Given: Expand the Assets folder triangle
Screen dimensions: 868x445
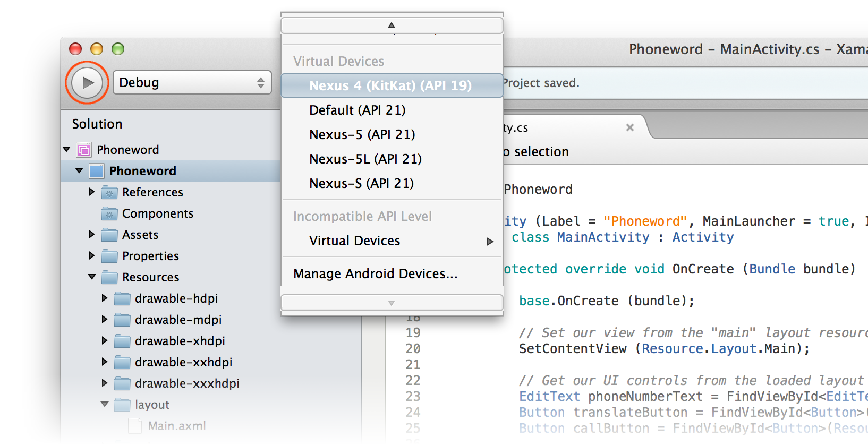Looking at the screenshot, I should point(92,234).
